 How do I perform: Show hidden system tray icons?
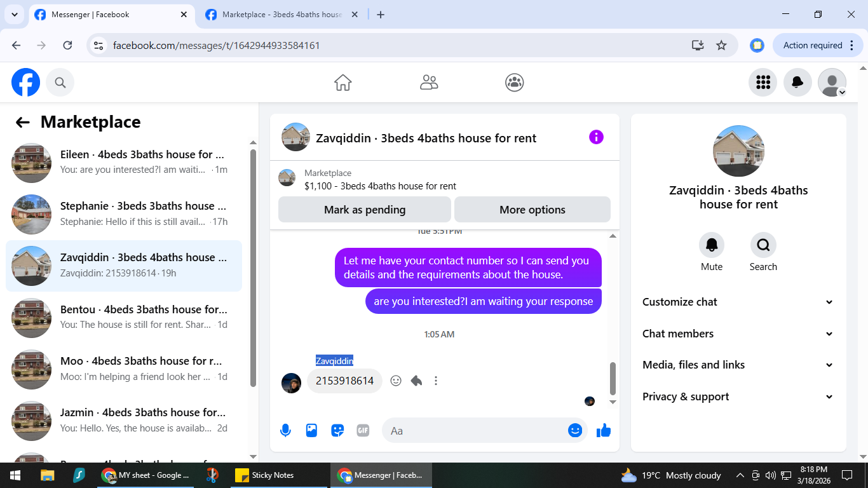tap(740, 475)
